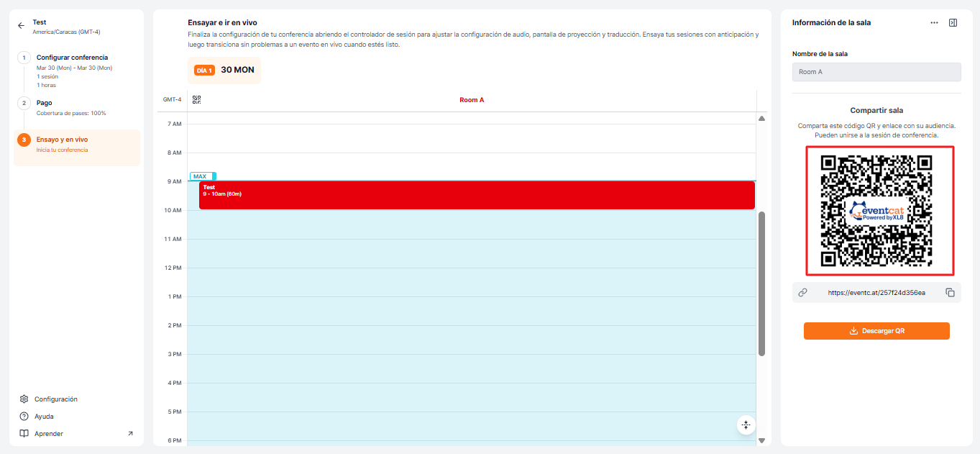The image size is (980, 454).
Task: Click the https://eventc.at/257f24d356ea link text
Action: coord(876,293)
